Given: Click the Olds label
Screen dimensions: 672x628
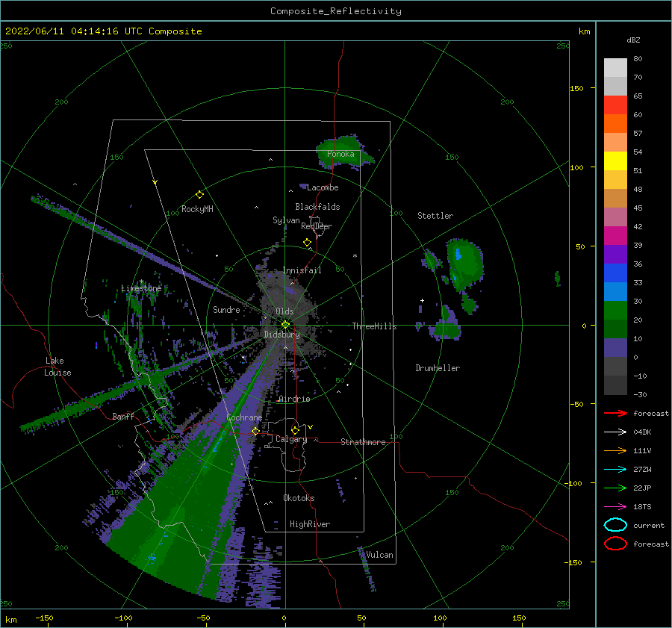Looking at the screenshot, I should pyautogui.click(x=284, y=311).
